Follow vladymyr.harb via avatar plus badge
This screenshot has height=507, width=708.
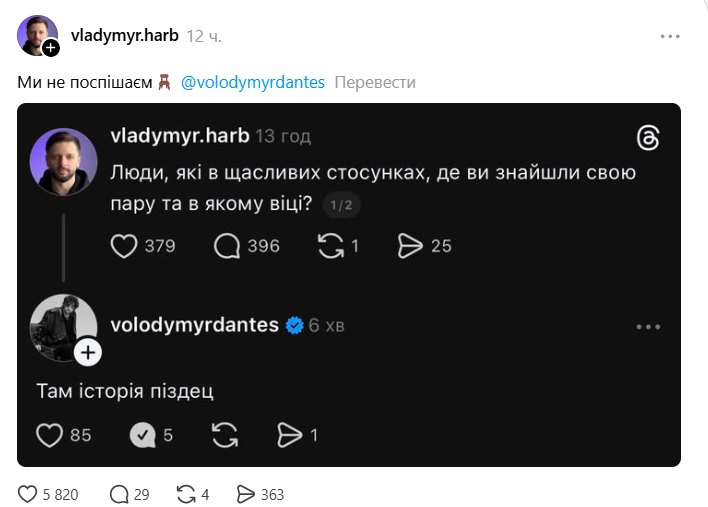51,47
